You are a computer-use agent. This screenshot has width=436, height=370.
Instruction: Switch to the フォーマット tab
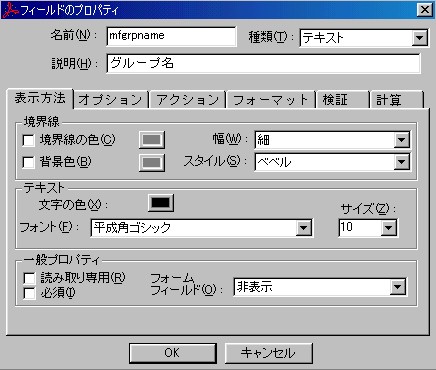click(271, 100)
